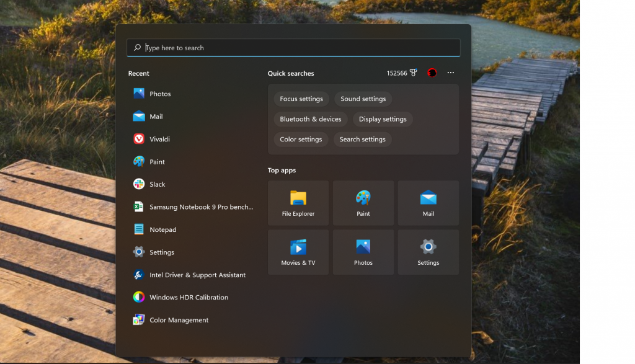
Task: Run the Focus settings quick search
Action: click(x=301, y=99)
